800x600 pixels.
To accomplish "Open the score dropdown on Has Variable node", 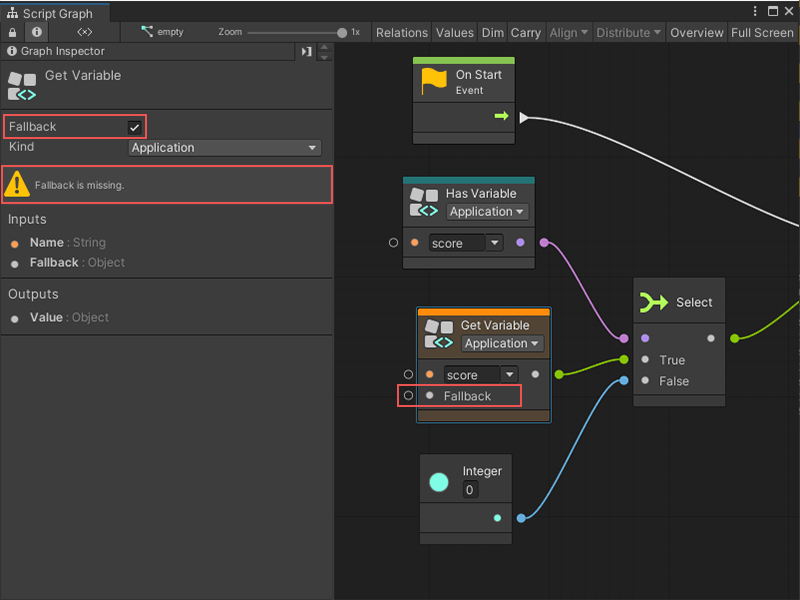I will [494, 242].
